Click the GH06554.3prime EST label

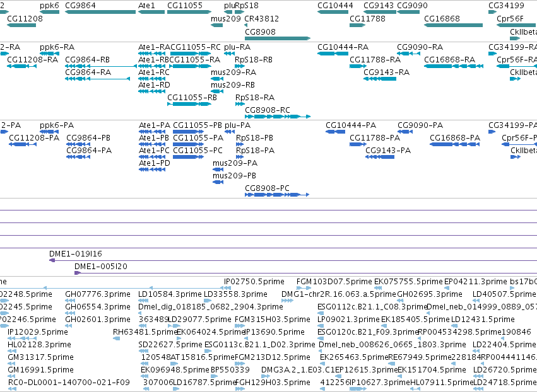98,307
